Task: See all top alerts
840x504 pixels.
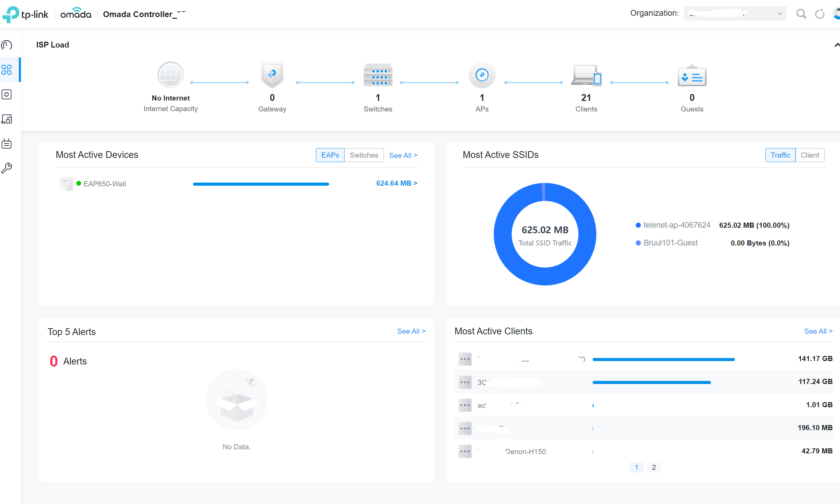Action: click(411, 331)
